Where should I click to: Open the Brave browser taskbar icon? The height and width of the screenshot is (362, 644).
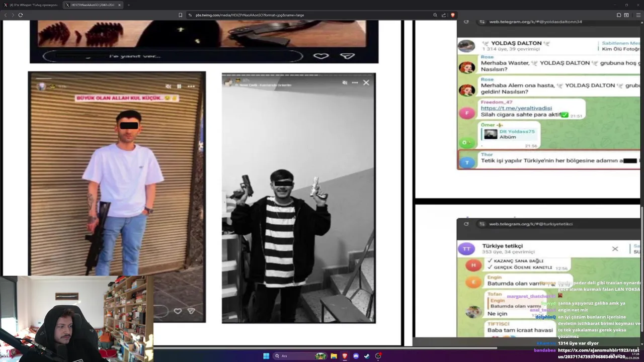(345, 356)
